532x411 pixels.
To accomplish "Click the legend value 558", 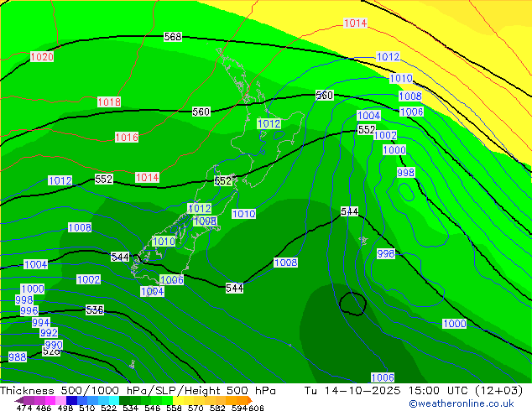I will 174,408.
